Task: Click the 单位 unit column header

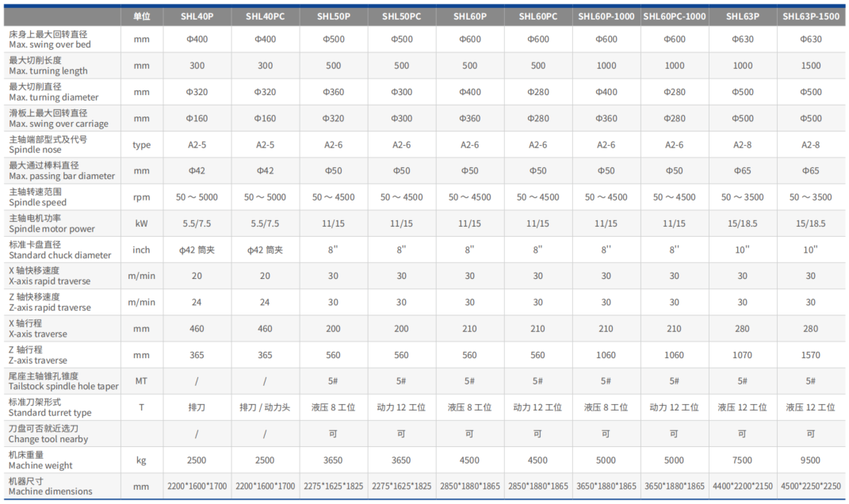Action: coord(141,16)
